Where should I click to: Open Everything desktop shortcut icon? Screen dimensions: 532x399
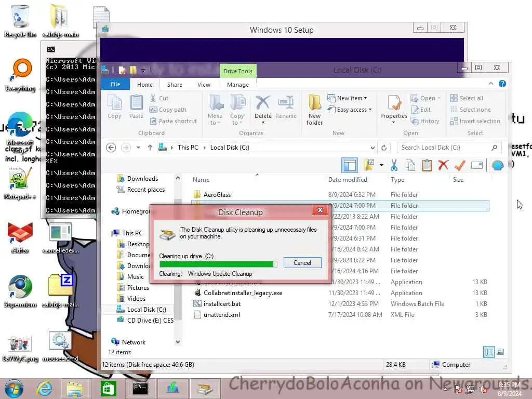(x=20, y=75)
